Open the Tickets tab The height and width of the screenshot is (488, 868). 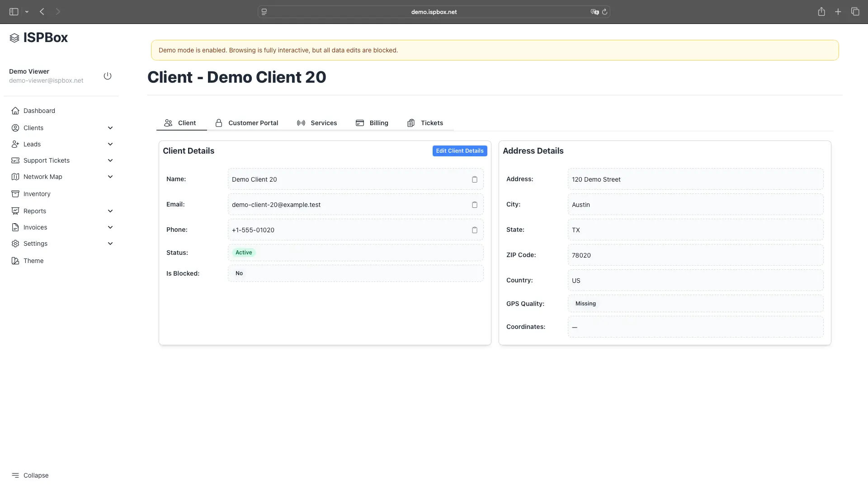[426, 123]
